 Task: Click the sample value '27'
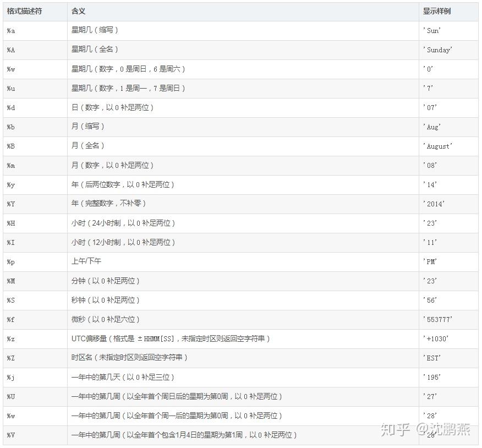point(430,397)
